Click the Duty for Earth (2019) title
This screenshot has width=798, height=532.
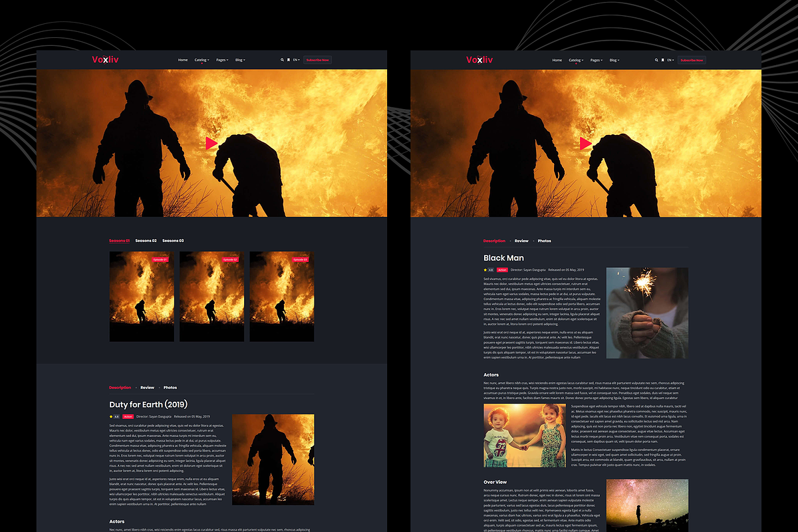pos(148,404)
